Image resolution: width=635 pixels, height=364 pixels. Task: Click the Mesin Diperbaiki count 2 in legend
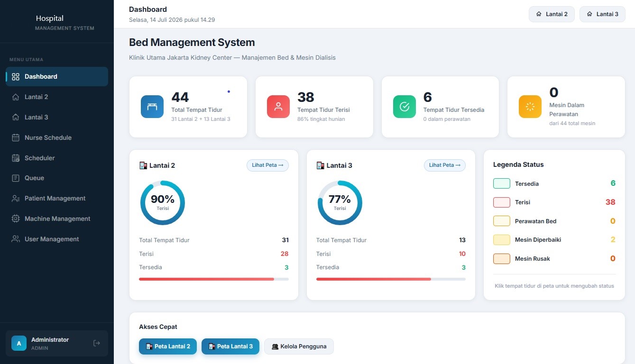point(613,240)
